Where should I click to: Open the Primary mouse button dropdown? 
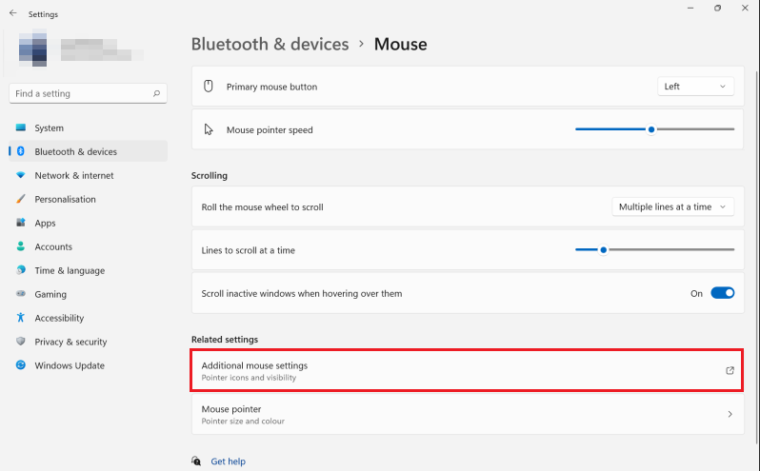coord(696,87)
